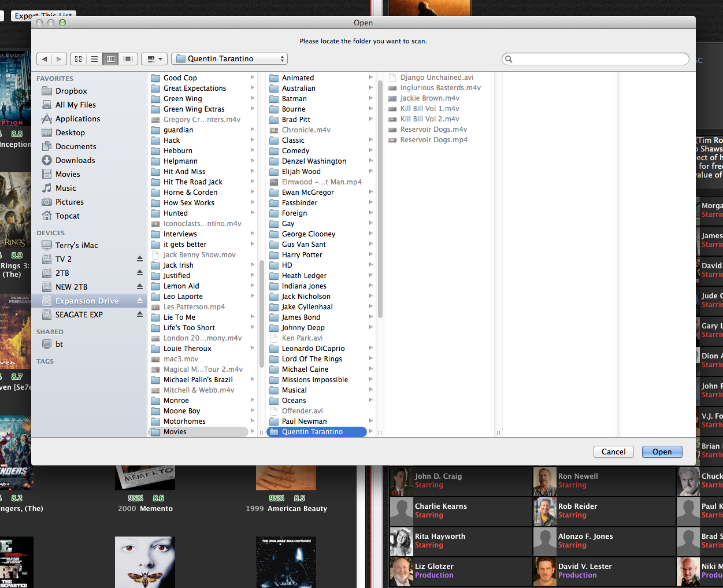Eject the Expansion Drive

coord(139,301)
